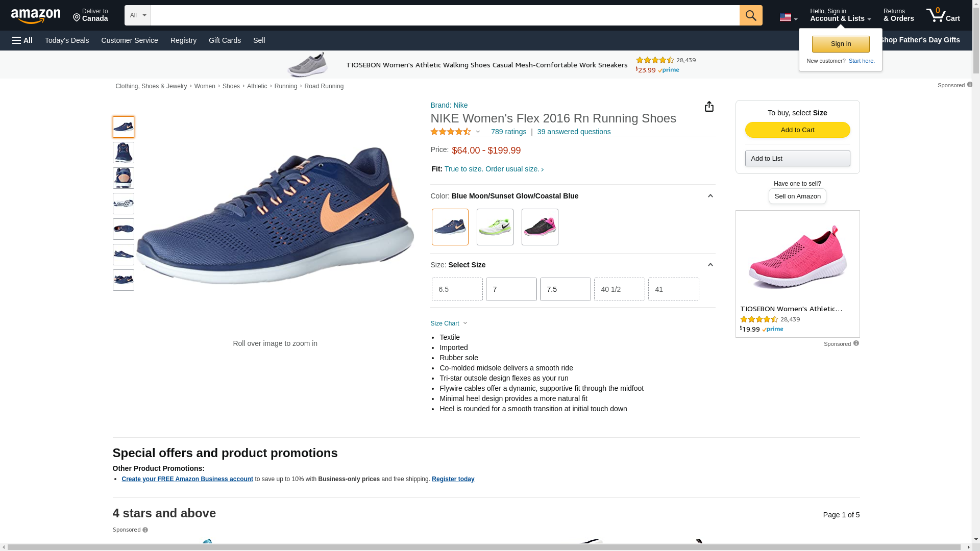Open the 39 answered questions link

tap(574, 132)
